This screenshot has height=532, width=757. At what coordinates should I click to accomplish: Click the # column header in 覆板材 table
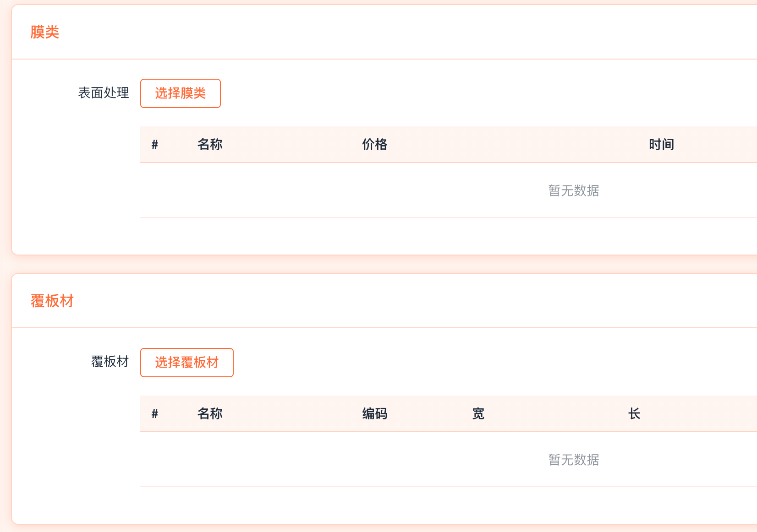click(x=155, y=414)
